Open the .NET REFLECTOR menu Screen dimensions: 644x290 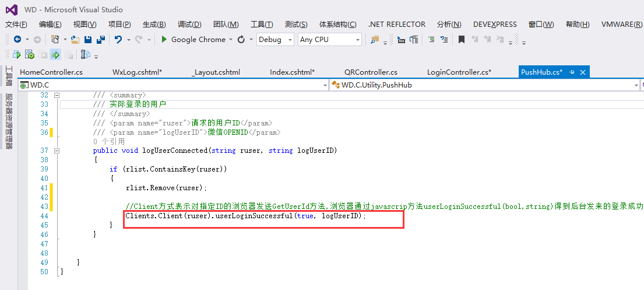click(x=397, y=25)
